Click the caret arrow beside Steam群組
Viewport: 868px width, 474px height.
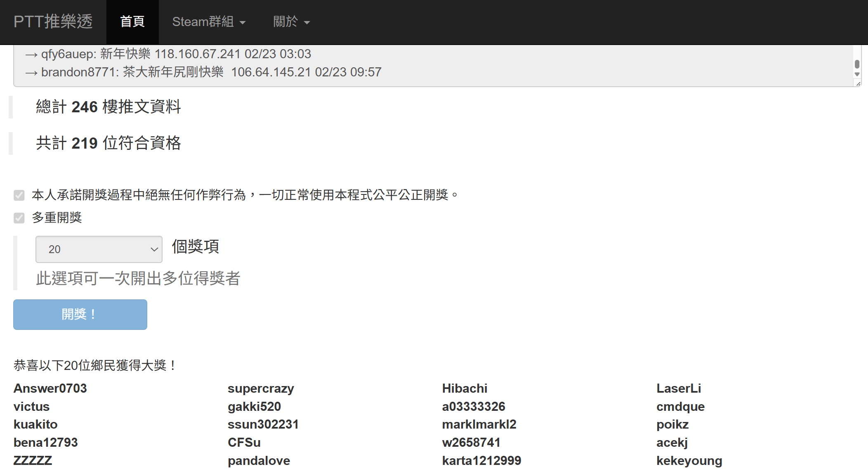click(243, 23)
